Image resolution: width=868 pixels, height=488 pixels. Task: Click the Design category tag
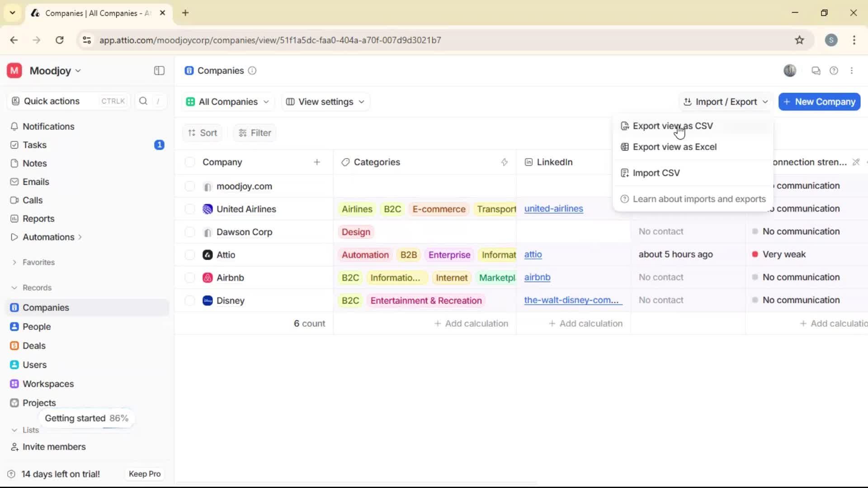pos(356,232)
